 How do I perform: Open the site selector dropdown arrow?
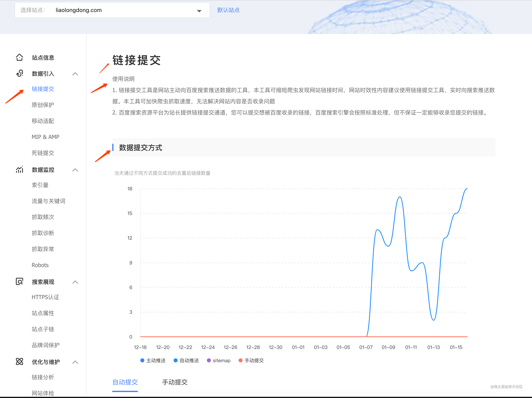[x=199, y=11]
